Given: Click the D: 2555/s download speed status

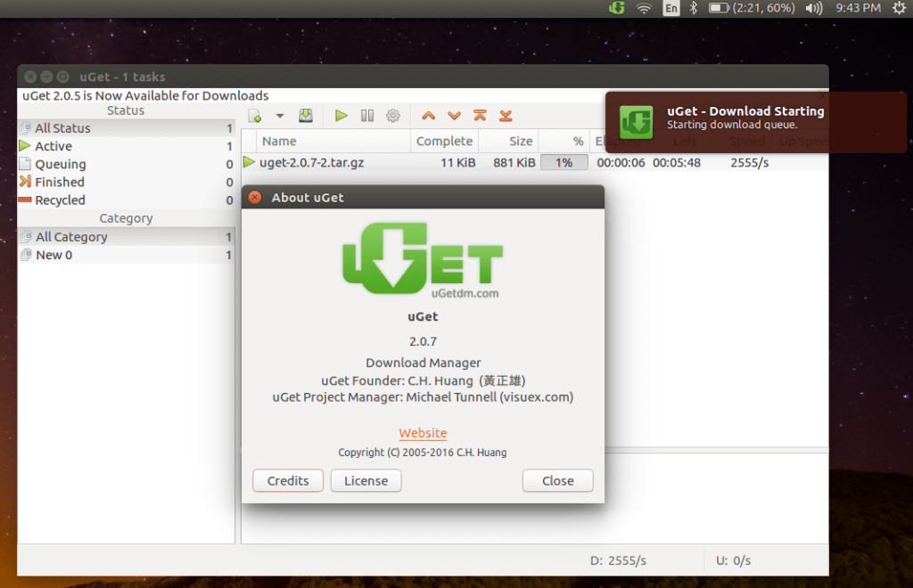Looking at the screenshot, I should coord(619,560).
